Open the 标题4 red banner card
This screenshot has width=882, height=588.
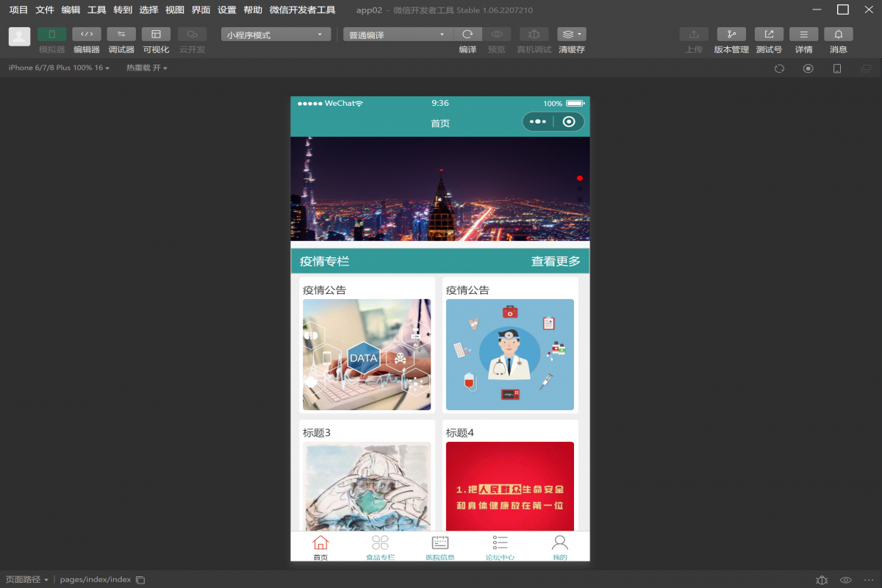(509, 486)
